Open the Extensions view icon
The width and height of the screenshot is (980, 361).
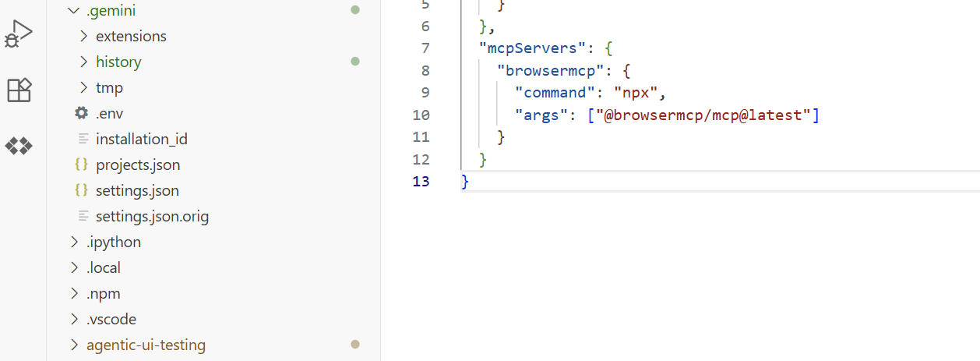[x=19, y=90]
